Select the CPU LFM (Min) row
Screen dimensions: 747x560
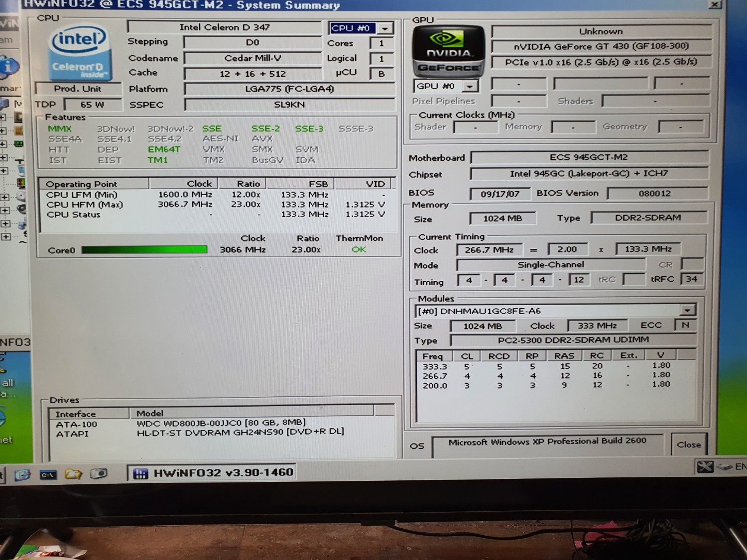pyautogui.click(x=217, y=195)
